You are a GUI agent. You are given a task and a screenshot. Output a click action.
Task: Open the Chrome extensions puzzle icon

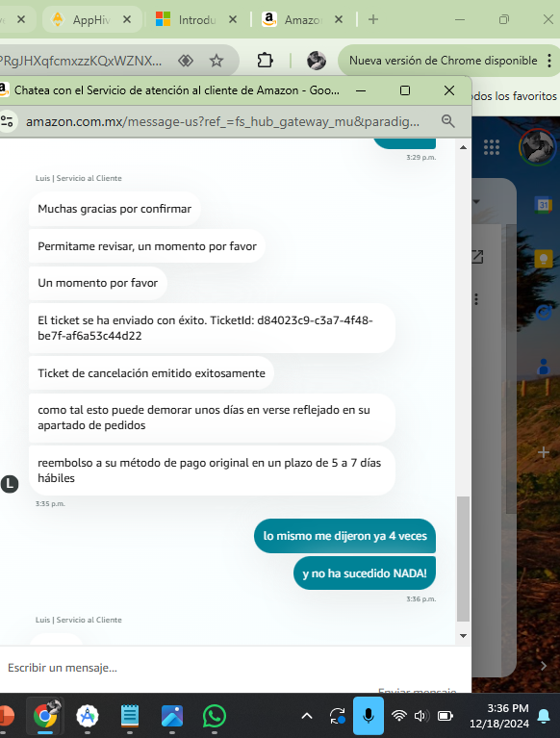point(265,61)
